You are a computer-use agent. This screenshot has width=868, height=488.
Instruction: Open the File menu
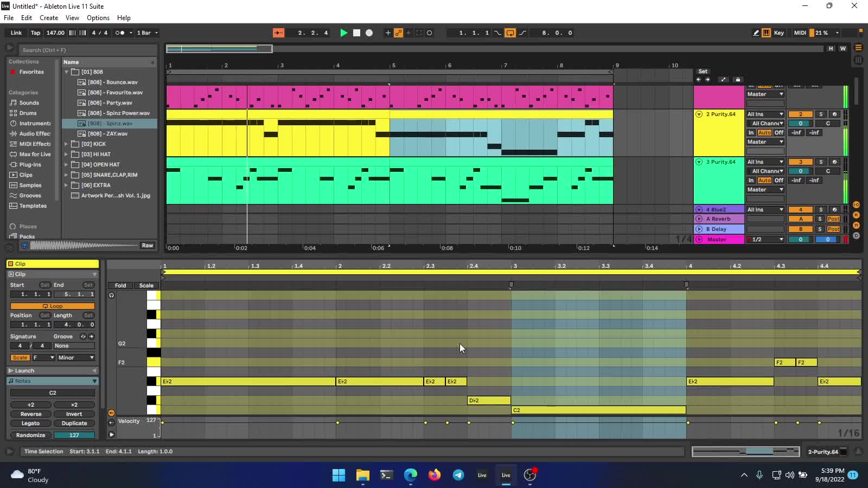9,18
